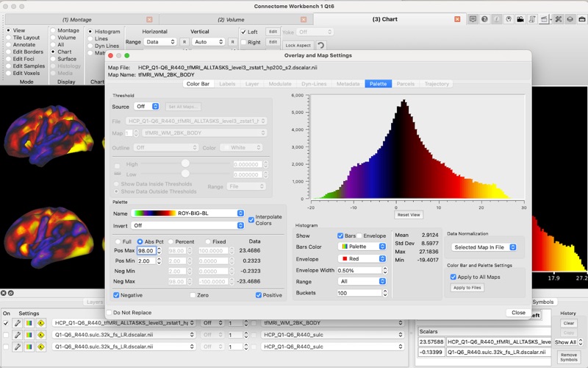Viewport: 588px width, 368px height.
Task: Click the scroll document icon in toolbar
Action: click(x=532, y=19)
